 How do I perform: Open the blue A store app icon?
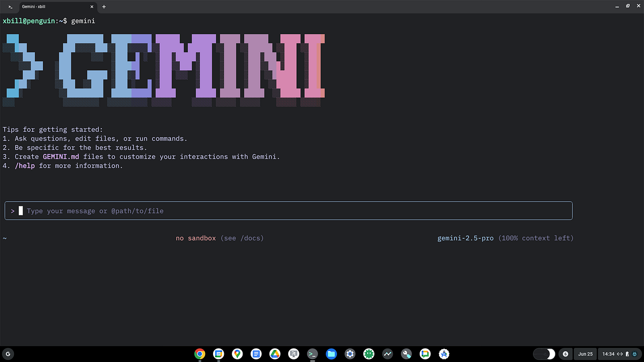coord(444,354)
